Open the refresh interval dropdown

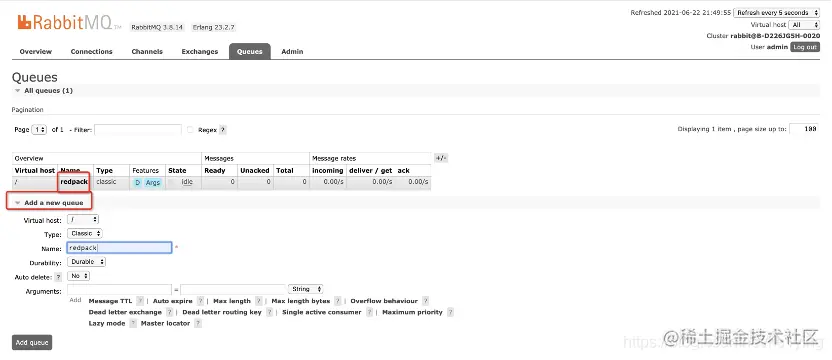[777, 12]
